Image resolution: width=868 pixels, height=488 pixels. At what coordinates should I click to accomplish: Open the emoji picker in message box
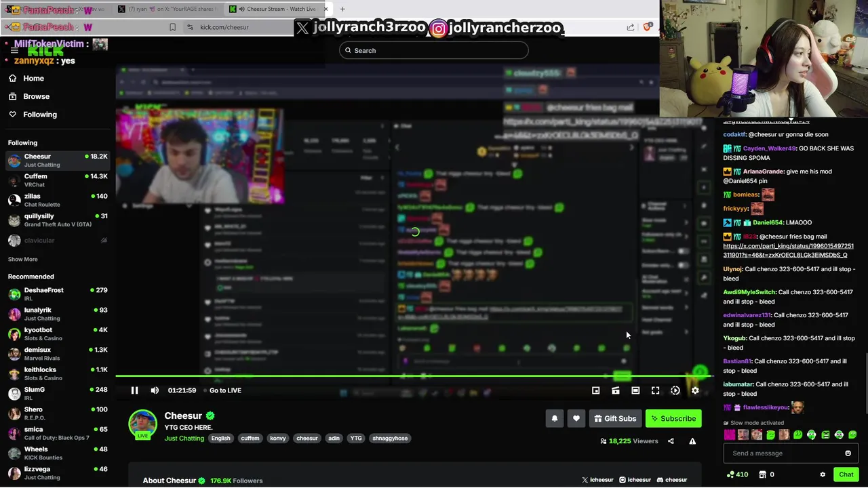pyautogui.click(x=848, y=453)
